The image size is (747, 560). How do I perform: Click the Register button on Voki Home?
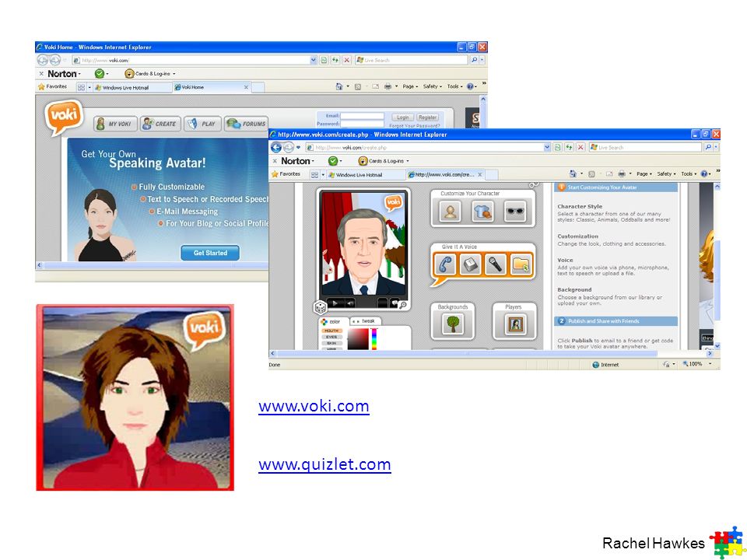427,117
